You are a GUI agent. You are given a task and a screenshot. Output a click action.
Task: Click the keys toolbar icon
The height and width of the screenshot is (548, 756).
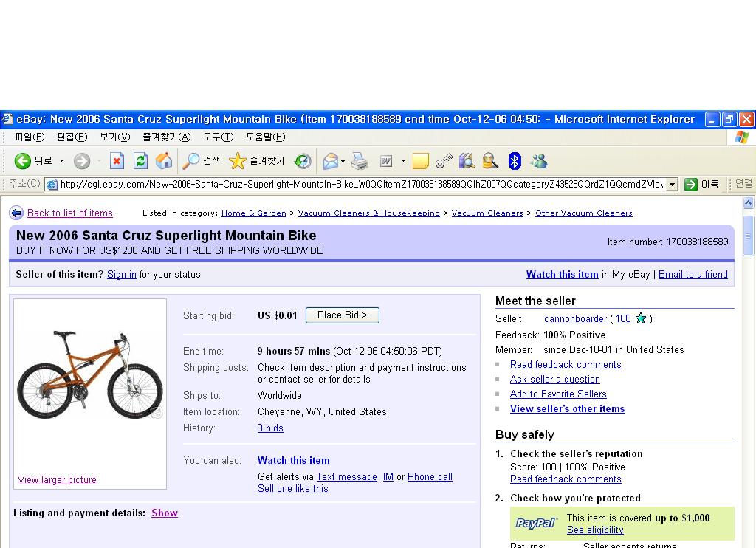(x=444, y=161)
